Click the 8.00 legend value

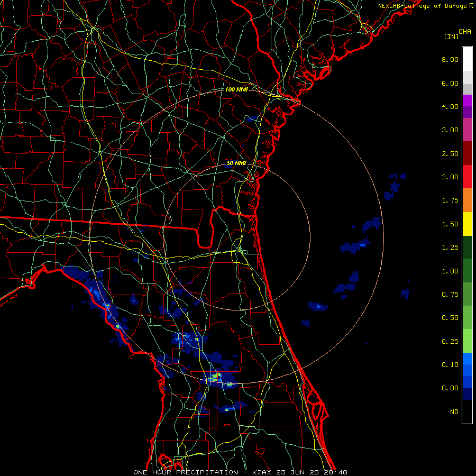coord(450,59)
